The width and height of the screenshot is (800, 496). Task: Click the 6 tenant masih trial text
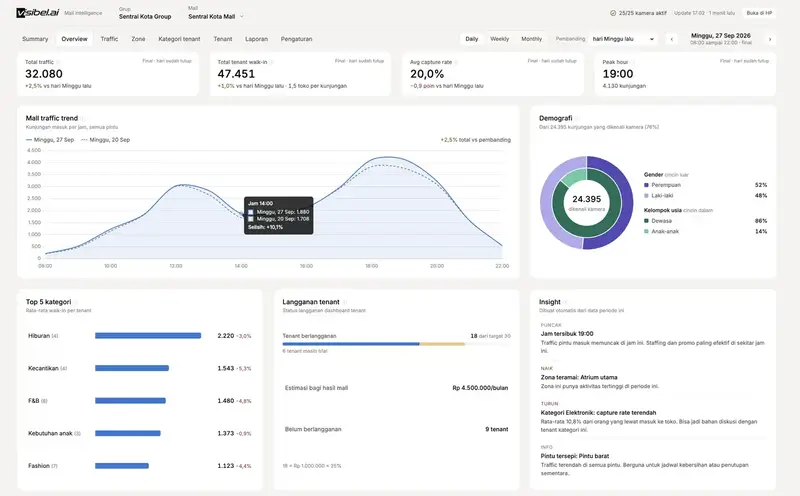click(x=305, y=351)
